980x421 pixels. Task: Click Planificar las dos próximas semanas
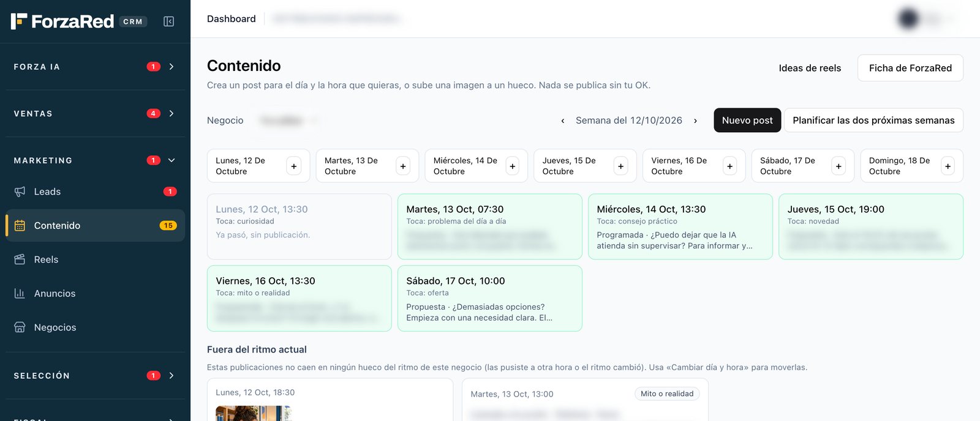873,121
